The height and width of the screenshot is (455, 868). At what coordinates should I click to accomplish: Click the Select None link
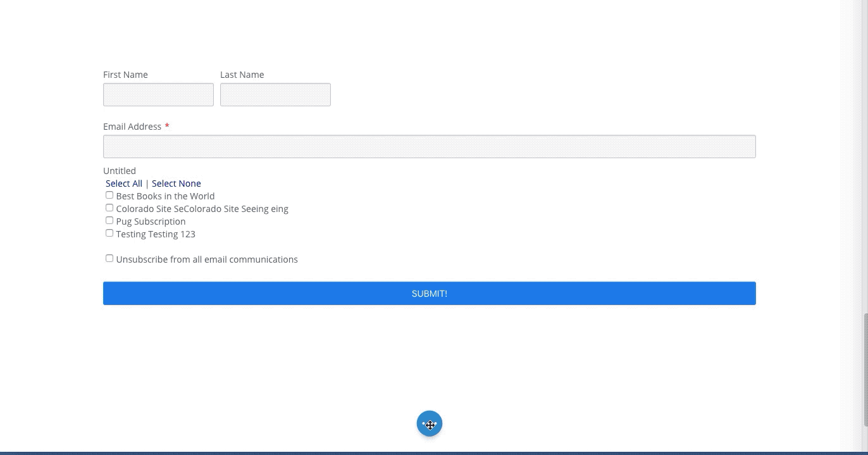(177, 184)
